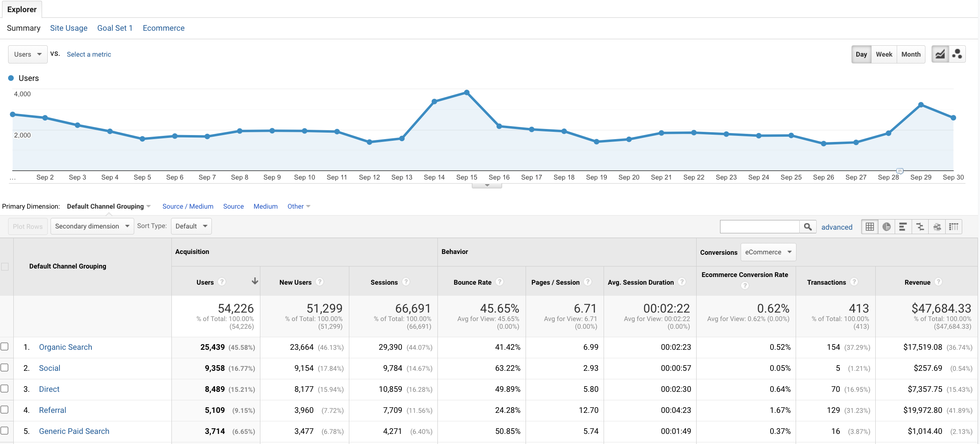This screenshot has width=980, height=444.
Task: Switch to the Motion chart icon
Action: tap(957, 54)
